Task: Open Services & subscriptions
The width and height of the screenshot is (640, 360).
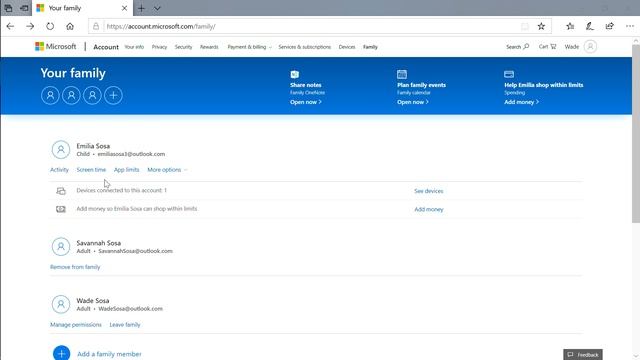Action: coord(304,47)
